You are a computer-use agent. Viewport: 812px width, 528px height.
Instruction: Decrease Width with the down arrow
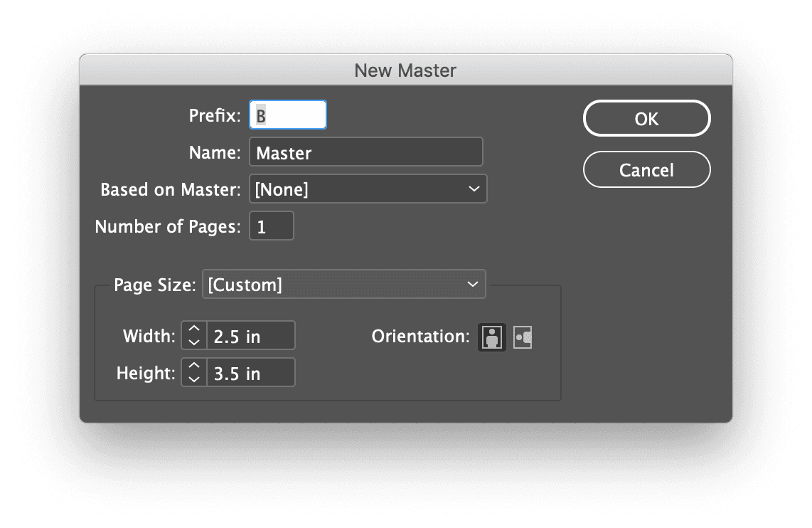coord(194,342)
